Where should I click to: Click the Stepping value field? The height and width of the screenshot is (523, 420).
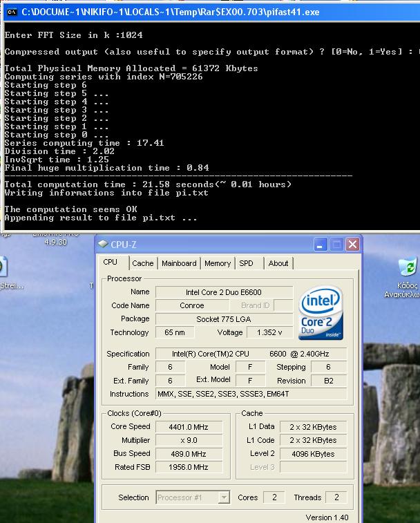(329, 367)
